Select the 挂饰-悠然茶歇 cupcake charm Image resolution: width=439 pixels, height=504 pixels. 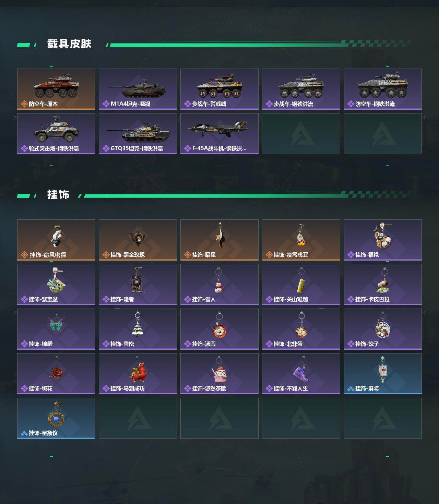(x=219, y=374)
